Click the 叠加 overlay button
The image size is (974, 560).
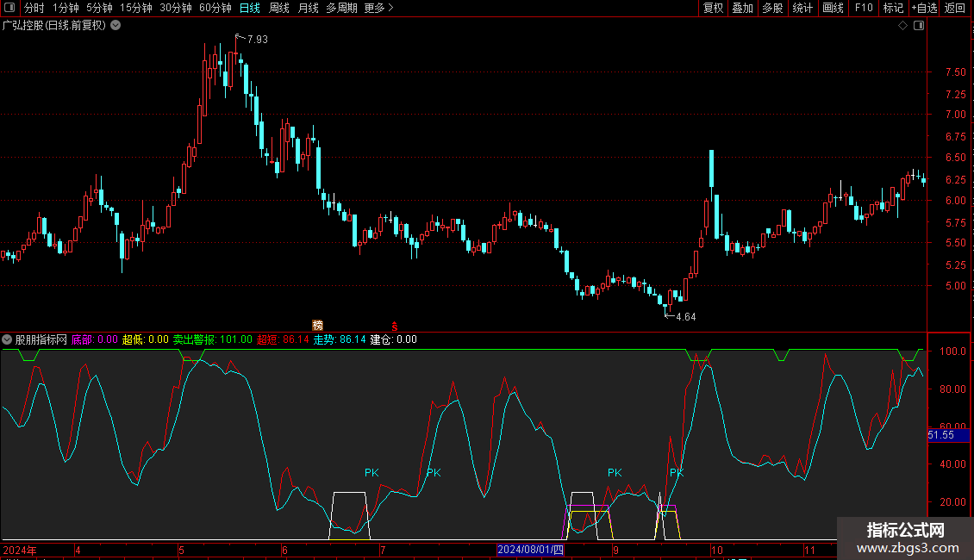[743, 8]
